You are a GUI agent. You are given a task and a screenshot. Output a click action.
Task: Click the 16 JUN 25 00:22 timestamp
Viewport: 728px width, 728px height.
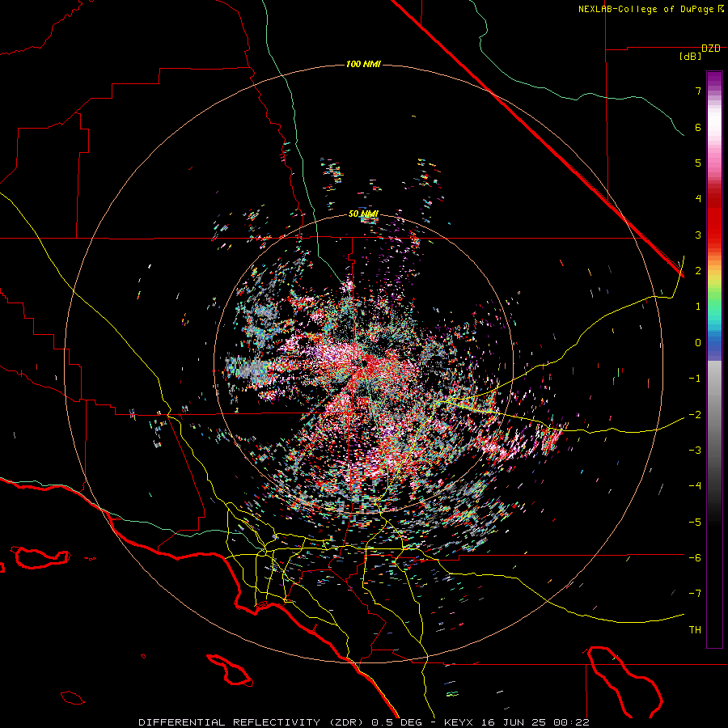(x=534, y=722)
